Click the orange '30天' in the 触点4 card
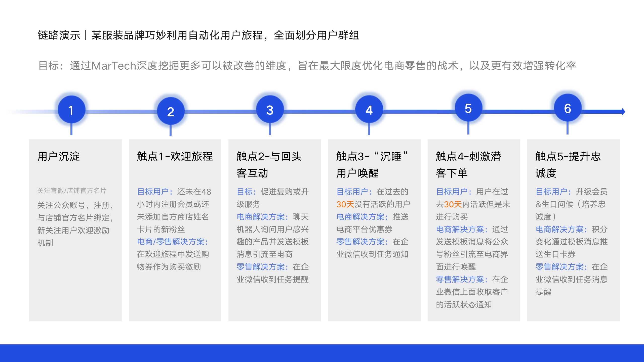The width and height of the screenshot is (644, 362). point(453,204)
